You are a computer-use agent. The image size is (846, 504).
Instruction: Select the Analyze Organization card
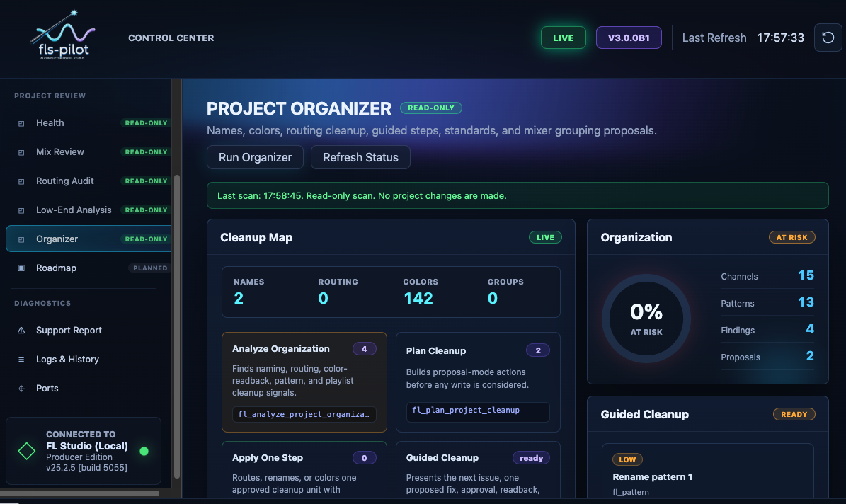(x=304, y=382)
